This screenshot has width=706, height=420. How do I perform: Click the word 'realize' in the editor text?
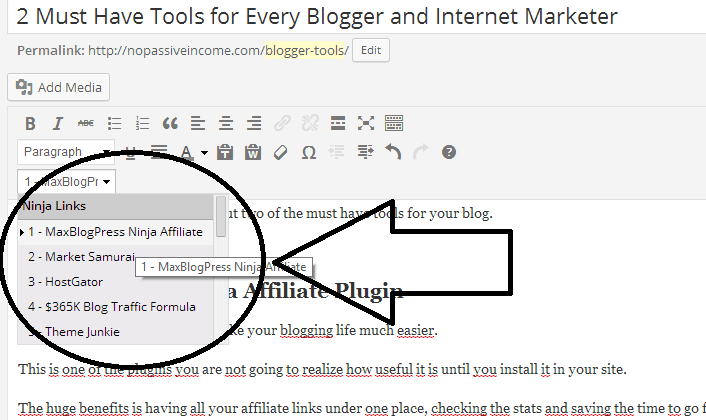click(x=322, y=369)
